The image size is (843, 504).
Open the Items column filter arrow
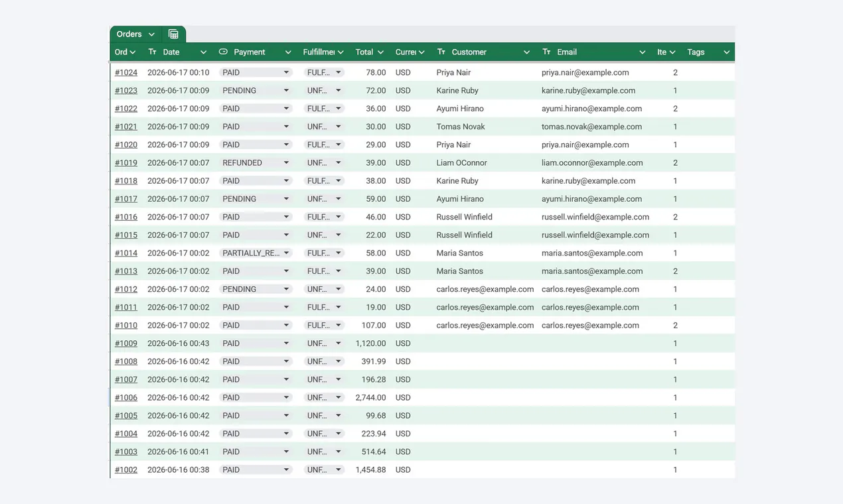coord(672,52)
